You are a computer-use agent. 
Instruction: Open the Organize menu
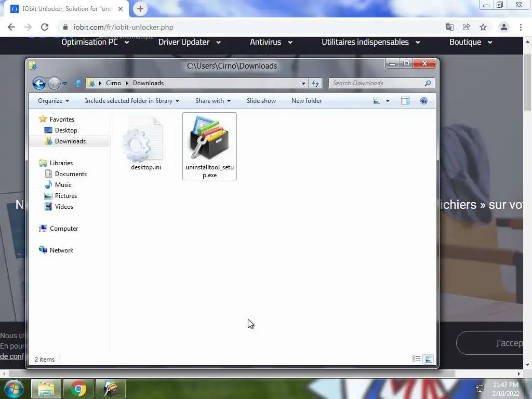click(x=54, y=101)
